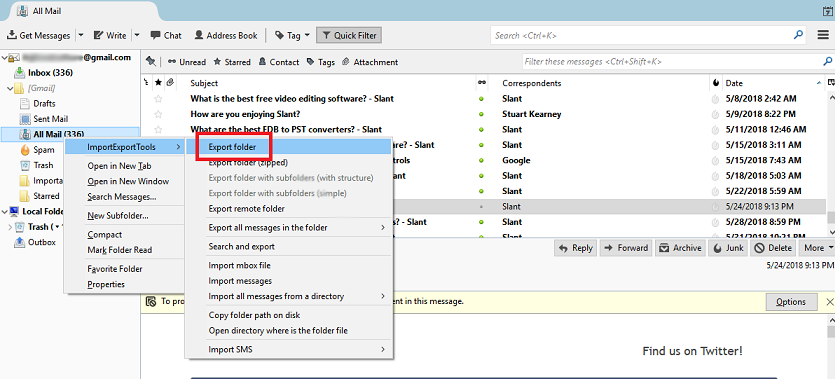Open the Spam folder
Screen dimensions: 835x379
[37, 150]
